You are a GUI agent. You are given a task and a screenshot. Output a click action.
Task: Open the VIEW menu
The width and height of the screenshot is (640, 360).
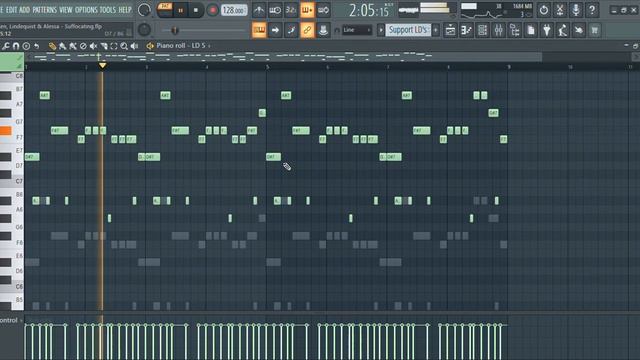66,10
